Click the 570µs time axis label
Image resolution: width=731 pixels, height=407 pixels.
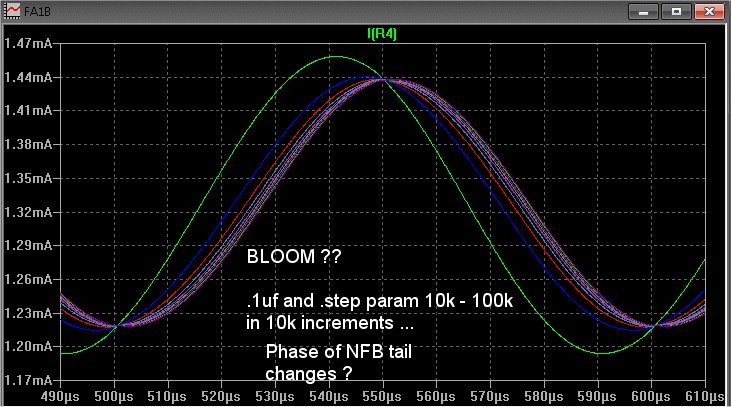[x=490, y=397]
